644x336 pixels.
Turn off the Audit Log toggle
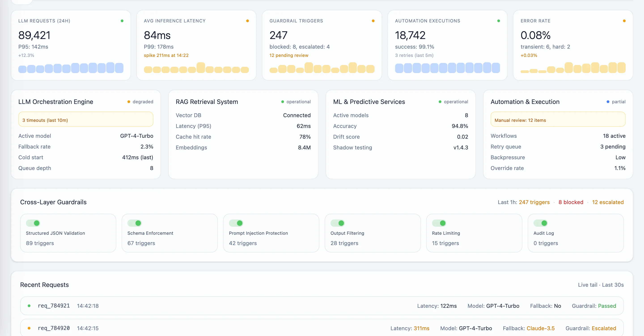[541, 223]
